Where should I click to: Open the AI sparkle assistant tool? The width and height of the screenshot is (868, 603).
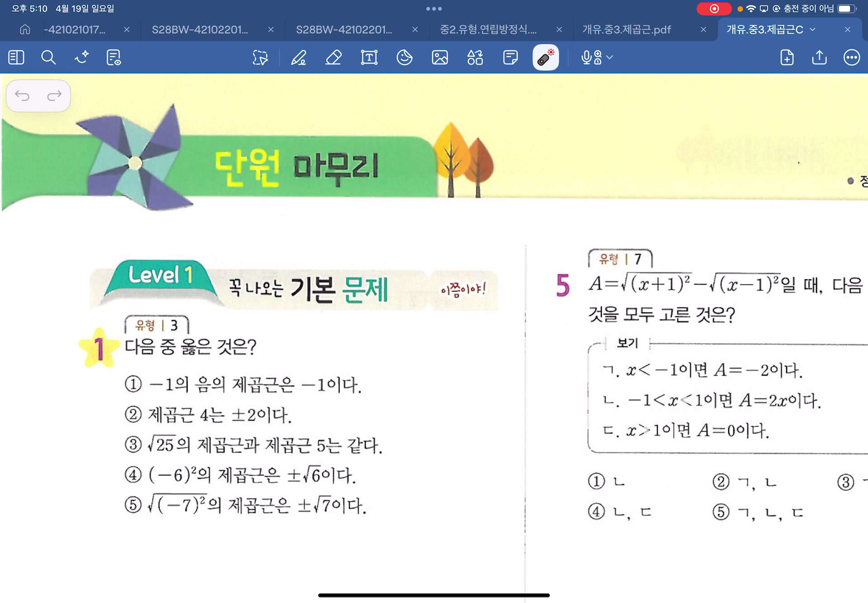[81, 57]
